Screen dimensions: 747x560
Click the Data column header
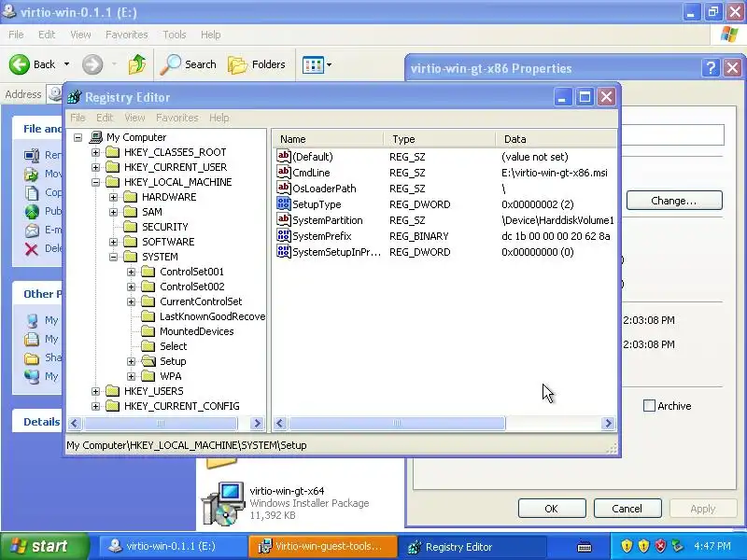click(x=556, y=139)
